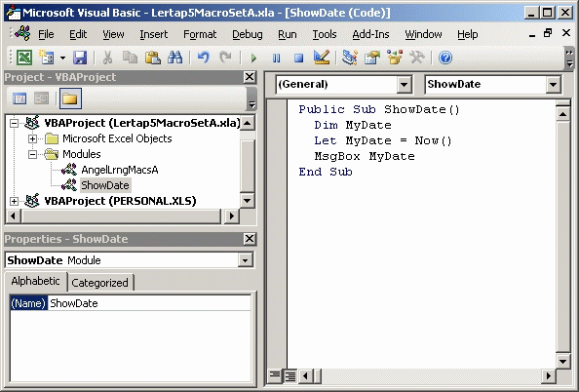Open the View menu
This screenshot has height=392, width=579.
pos(113,34)
